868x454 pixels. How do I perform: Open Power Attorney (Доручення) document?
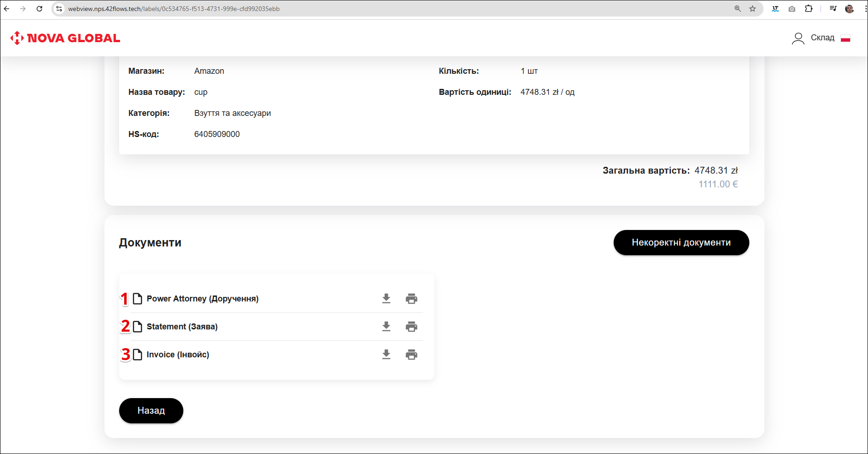[202, 299]
